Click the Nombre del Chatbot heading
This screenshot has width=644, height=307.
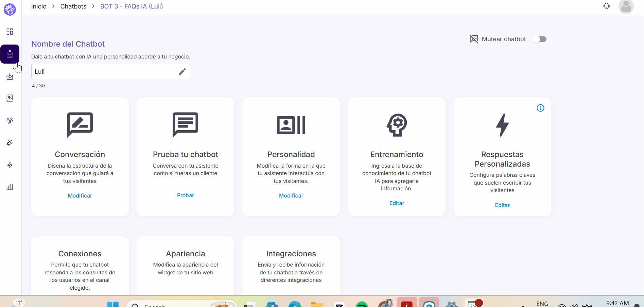click(x=68, y=44)
